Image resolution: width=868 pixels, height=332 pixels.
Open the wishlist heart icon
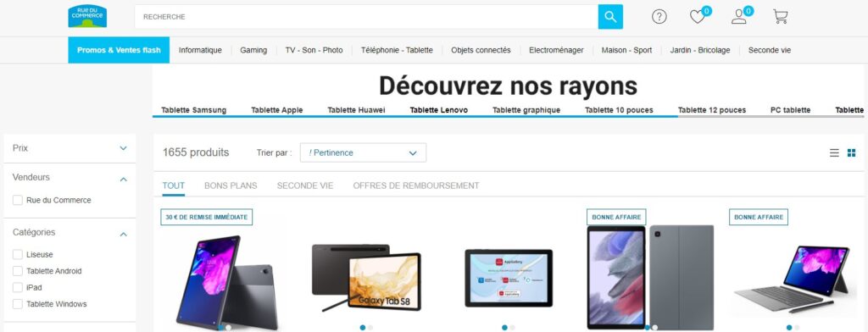pyautogui.click(x=698, y=17)
